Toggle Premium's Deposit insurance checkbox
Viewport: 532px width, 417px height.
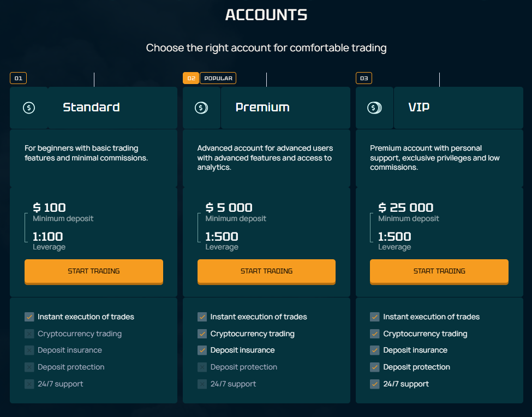[x=202, y=350]
